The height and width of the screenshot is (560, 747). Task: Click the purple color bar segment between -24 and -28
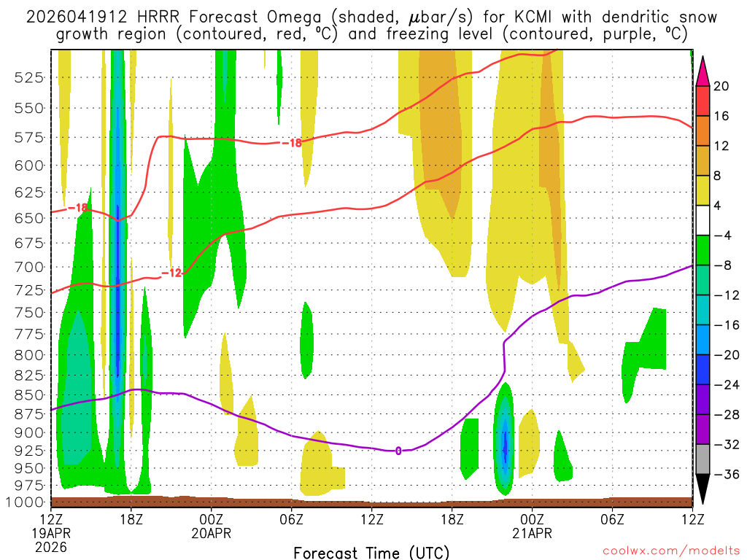coord(703,400)
